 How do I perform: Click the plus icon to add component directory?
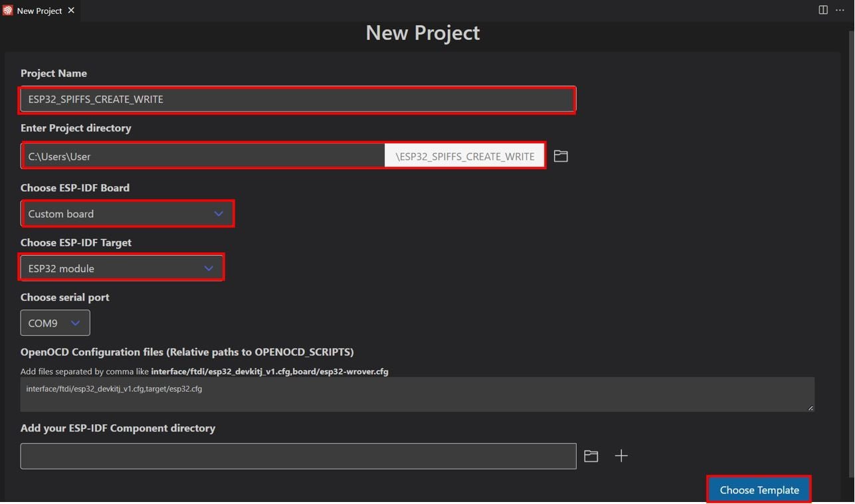[621, 456]
